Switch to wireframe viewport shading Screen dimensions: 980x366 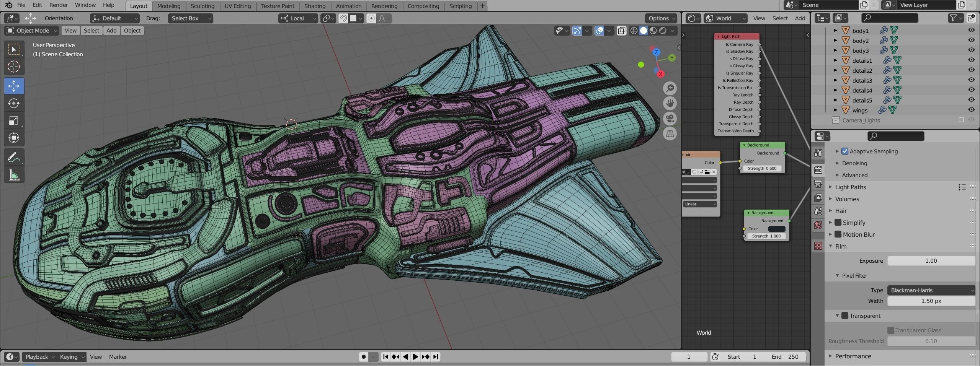tap(634, 31)
